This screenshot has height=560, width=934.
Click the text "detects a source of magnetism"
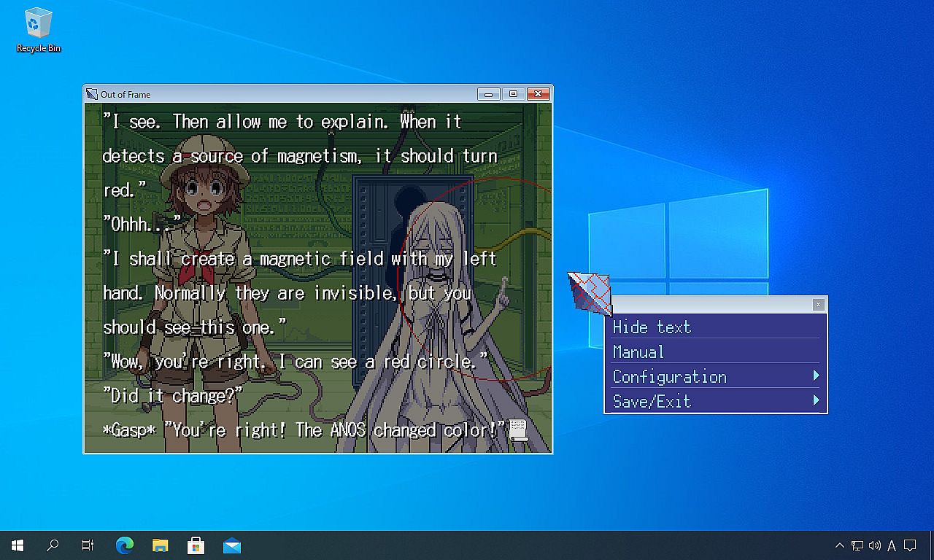[x=232, y=155]
